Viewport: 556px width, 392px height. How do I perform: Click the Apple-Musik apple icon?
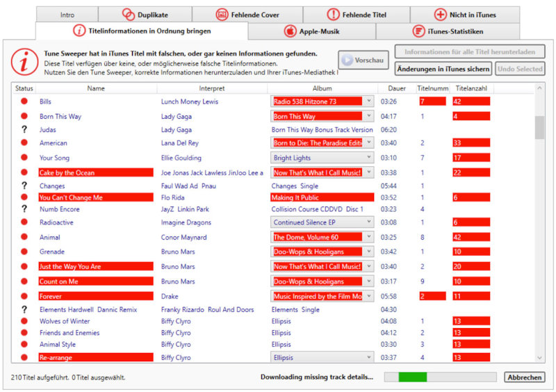point(290,31)
